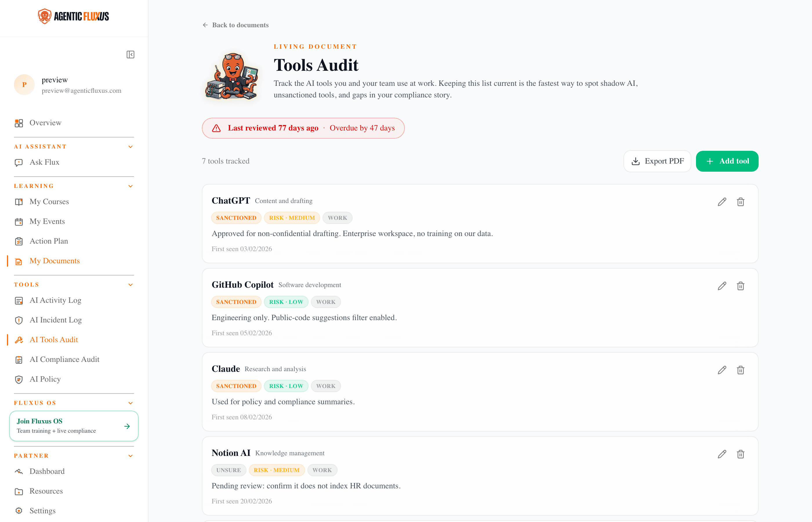This screenshot has height=522, width=812.
Task: Click preview@agenticfluxus.com email text
Action: pyautogui.click(x=81, y=90)
